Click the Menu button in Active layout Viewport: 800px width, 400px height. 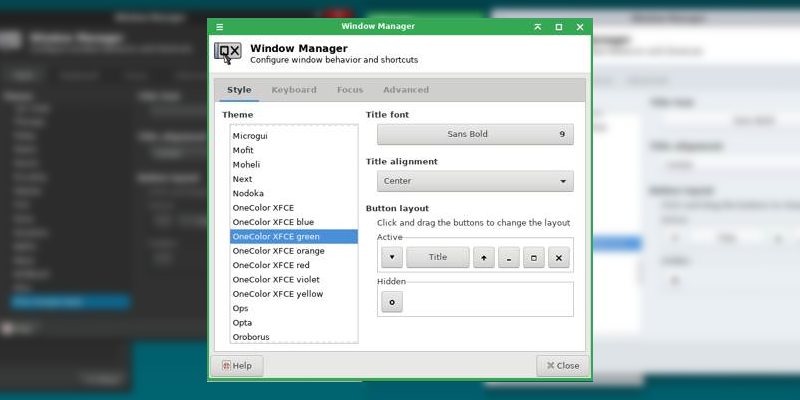tap(392, 258)
